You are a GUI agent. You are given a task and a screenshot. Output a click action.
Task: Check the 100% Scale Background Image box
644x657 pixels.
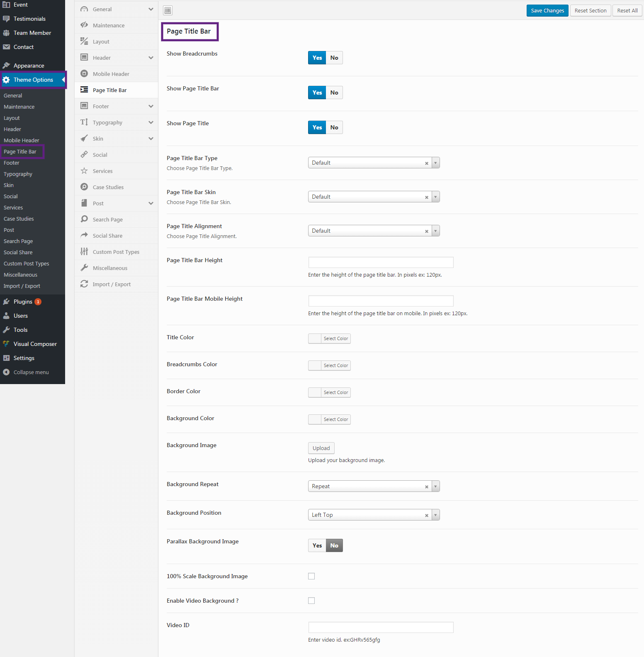pyautogui.click(x=311, y=576)
